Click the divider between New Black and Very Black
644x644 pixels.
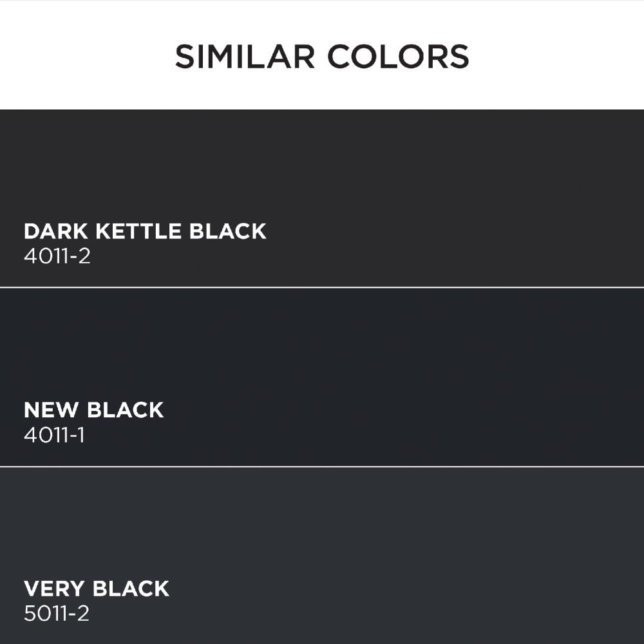point(322,466)
